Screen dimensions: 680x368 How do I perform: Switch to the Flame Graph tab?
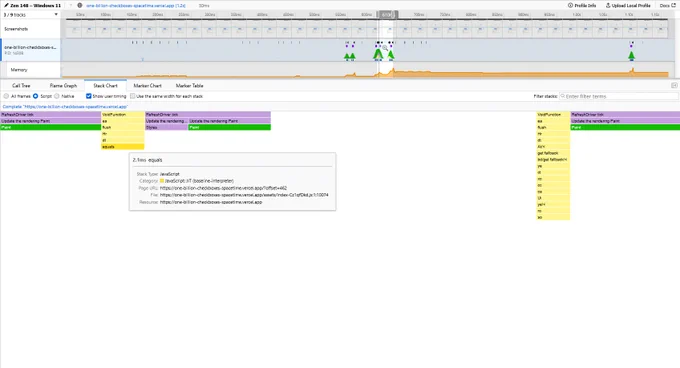coord(63,86)
